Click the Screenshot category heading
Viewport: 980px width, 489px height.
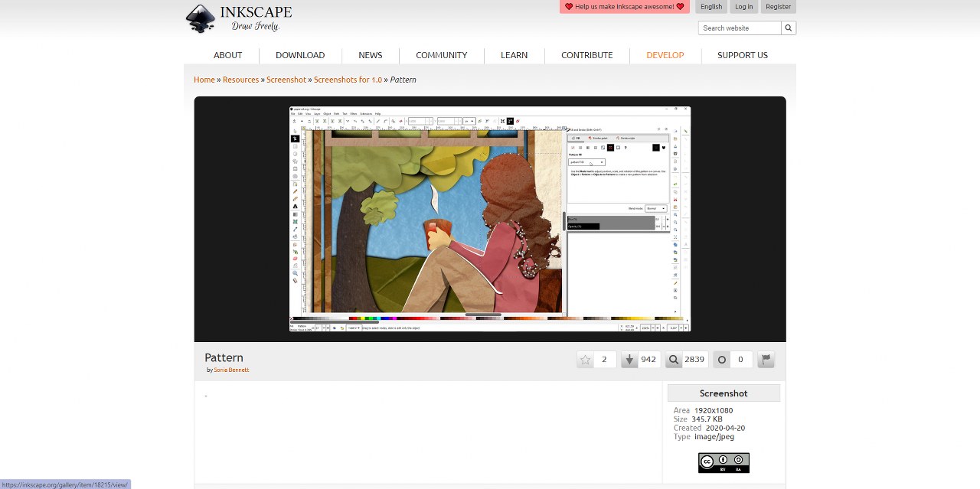point(724,393)
